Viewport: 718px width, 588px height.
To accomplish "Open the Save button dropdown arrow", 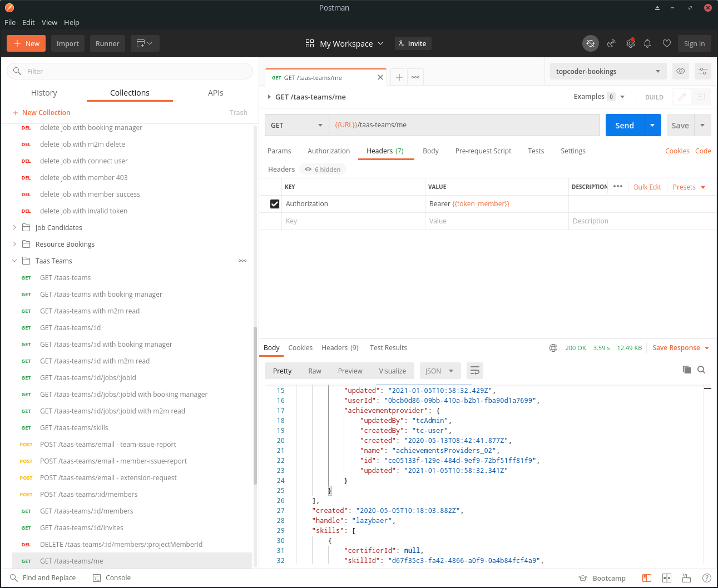I will [702, 125].
